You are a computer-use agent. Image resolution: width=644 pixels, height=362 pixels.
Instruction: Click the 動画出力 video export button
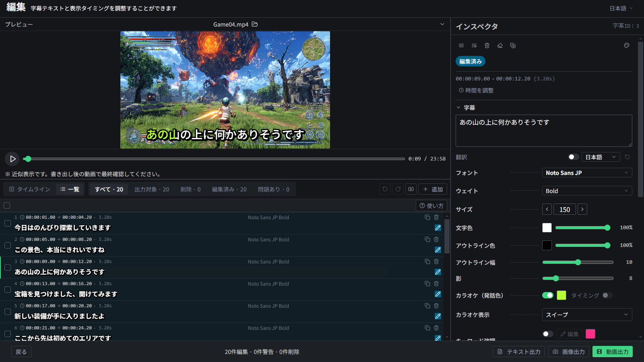coord(613,352)
